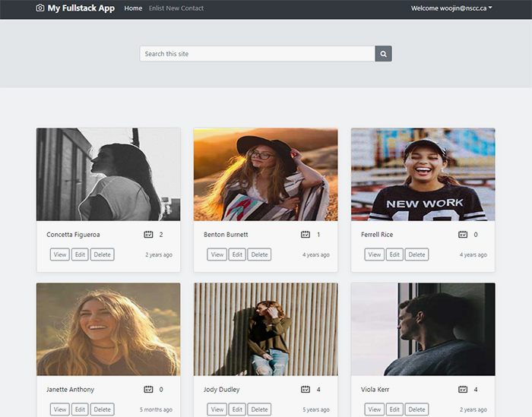Click the magnifying glass search button
Screen dimensions: 532x417
[383, 54]
